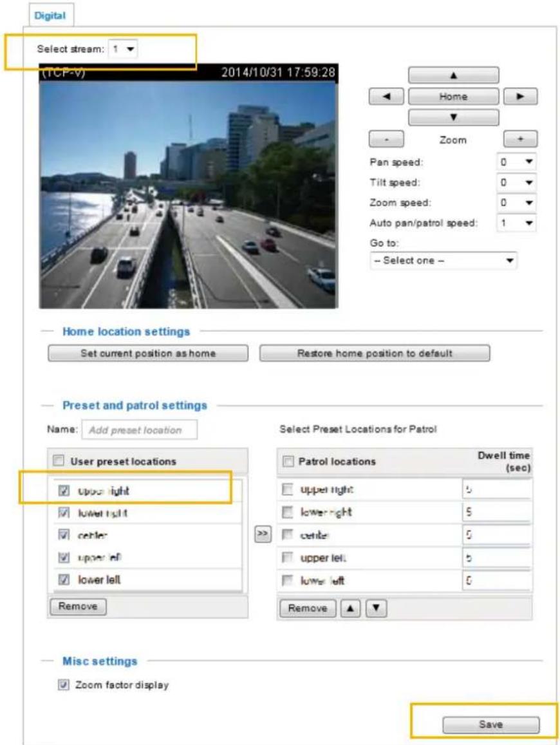Image resolution: width=560 pixels, height=745 pixels.
Task: Pan camera right with the right arrow button
Action: coord(520,97)
